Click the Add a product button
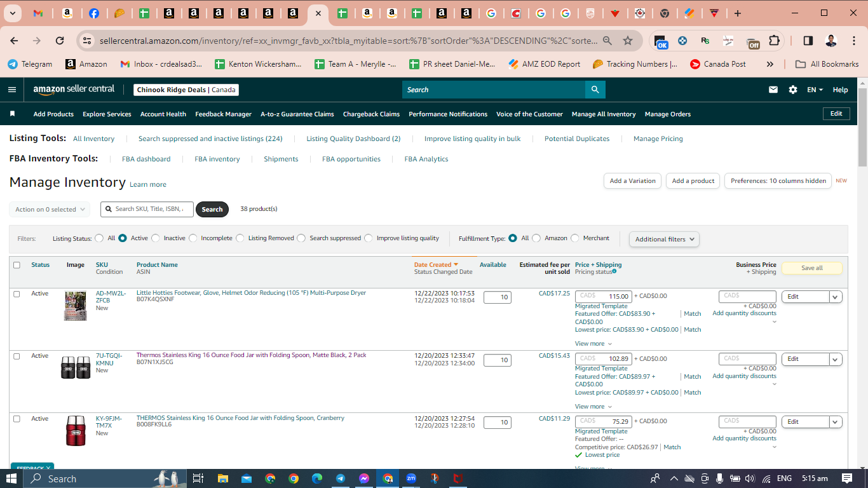 pyautogui.click(x=693, y=181)
